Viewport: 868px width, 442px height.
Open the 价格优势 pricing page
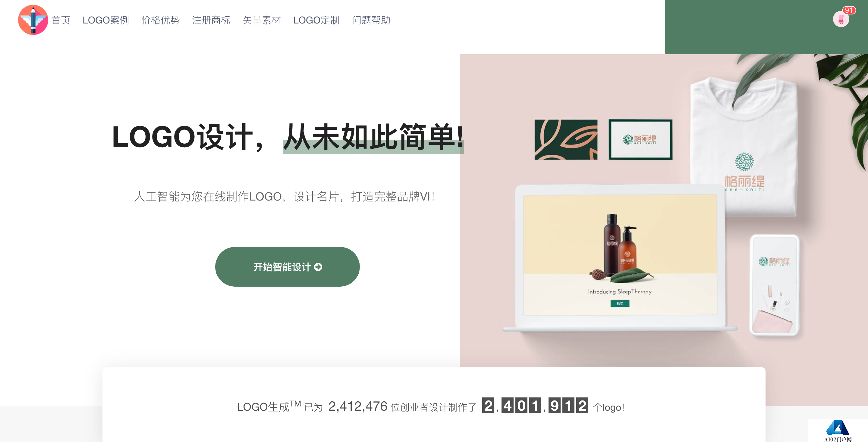pos(160,20)
